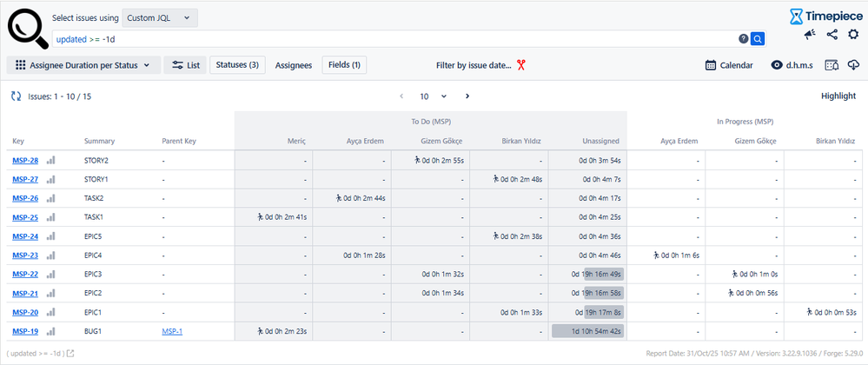868x365 pixels.
Task: Click bar chart icon for MSP-25
Action: pyautogui.click(x=51, y=217)
